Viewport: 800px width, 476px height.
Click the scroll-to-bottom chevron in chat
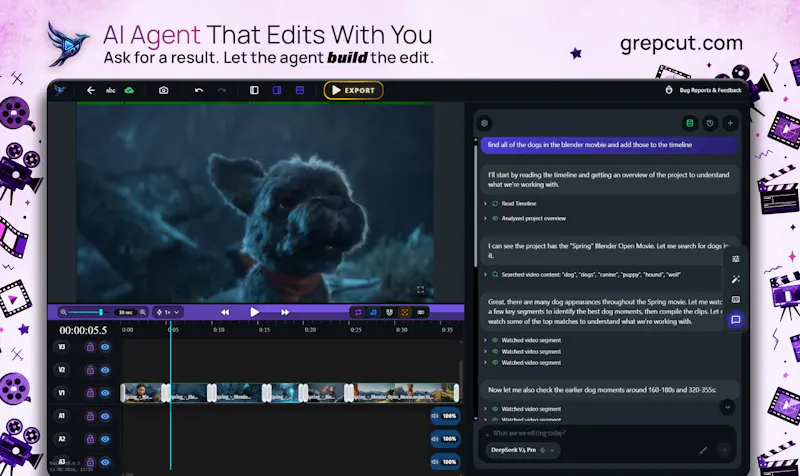coord(728,407)
